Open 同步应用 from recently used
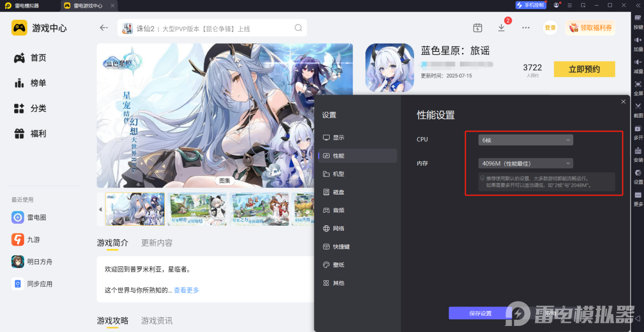Image resolution: width=644 pixels, height=332 pixels. [33, 284]
